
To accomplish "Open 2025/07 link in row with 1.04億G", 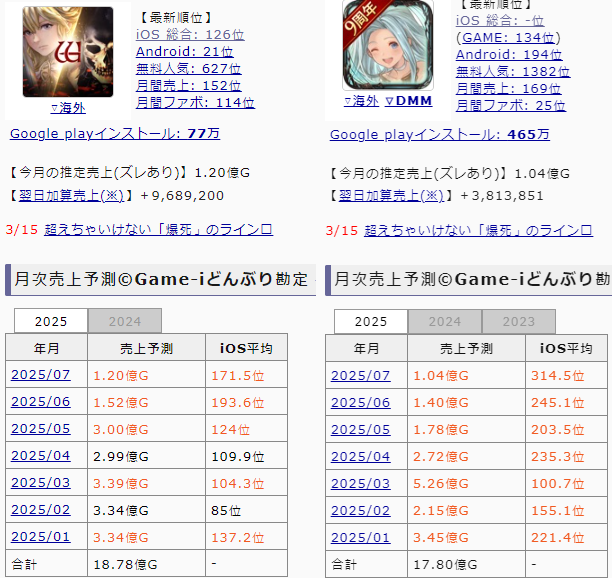I will point(361,376).
